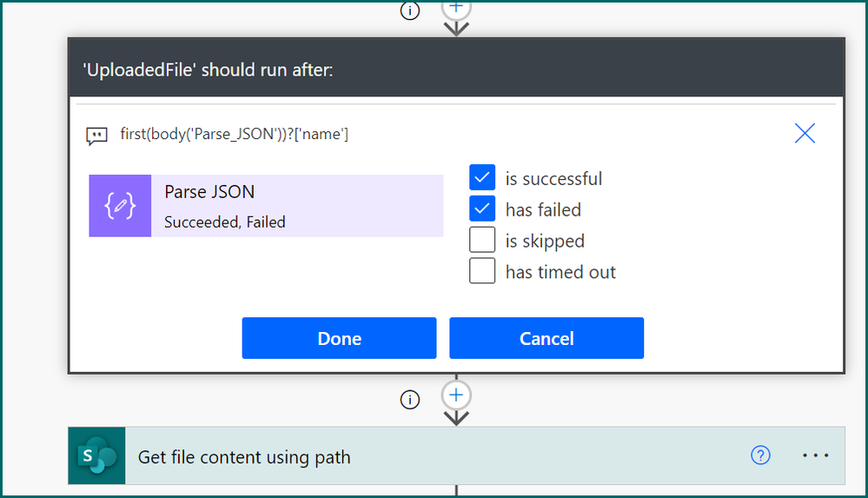Viewport: 868px width, 498px height.
Task: Close the run-after panel with the X
Action: point(805,134)
